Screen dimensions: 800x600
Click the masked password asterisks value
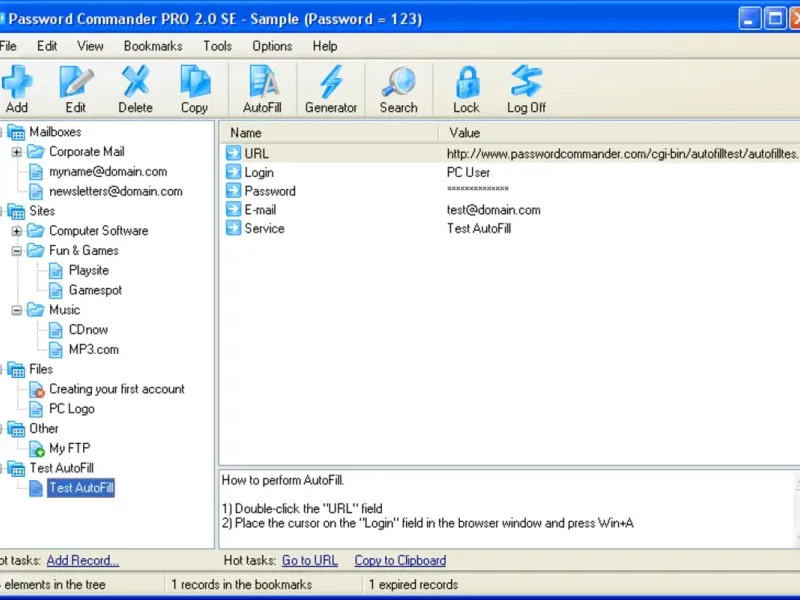click(478, 190)
